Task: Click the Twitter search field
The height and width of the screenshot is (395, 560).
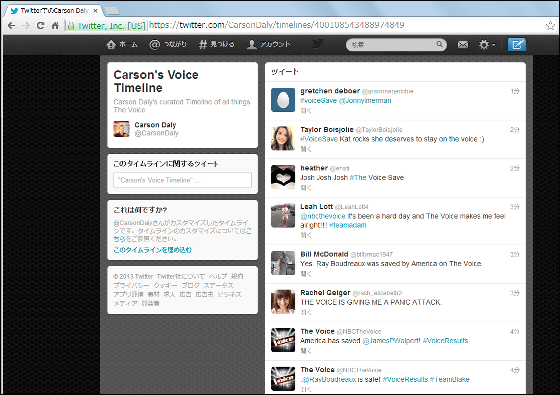Action: click(x=396, y=45)
